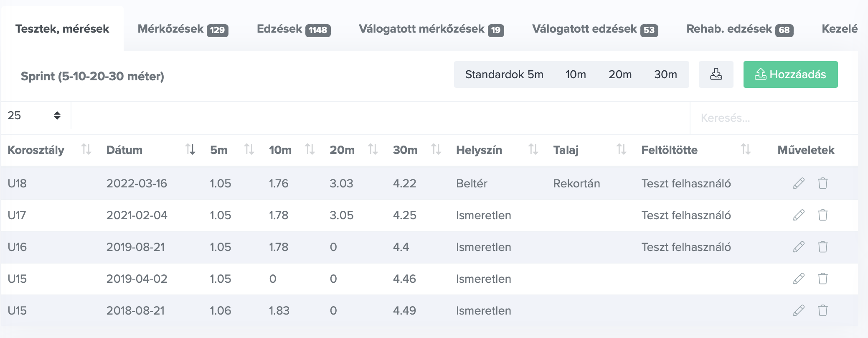Sort by 30m sprint time
Screen dimensions: 868x338
[436, 149]
